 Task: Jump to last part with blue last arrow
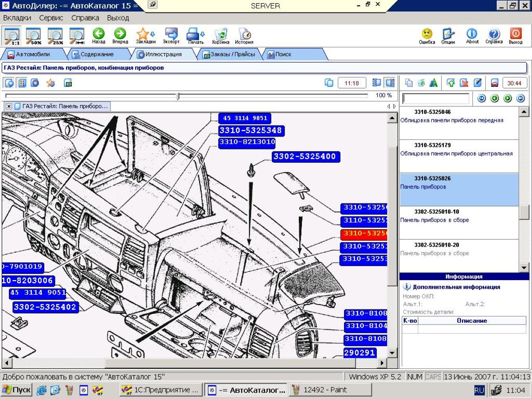click(521, 98)
